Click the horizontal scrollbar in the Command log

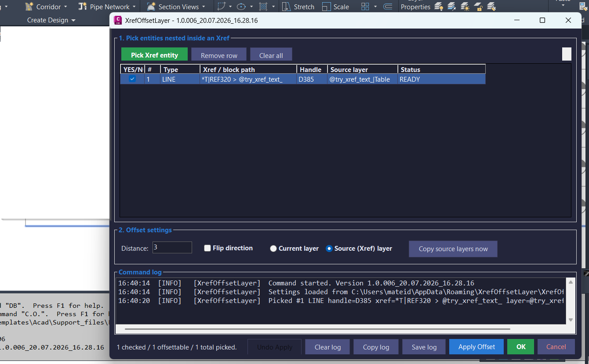[317, 329]
